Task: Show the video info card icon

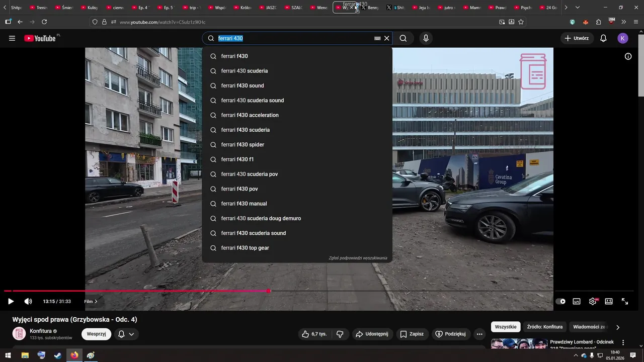Action: click(628, 56)
